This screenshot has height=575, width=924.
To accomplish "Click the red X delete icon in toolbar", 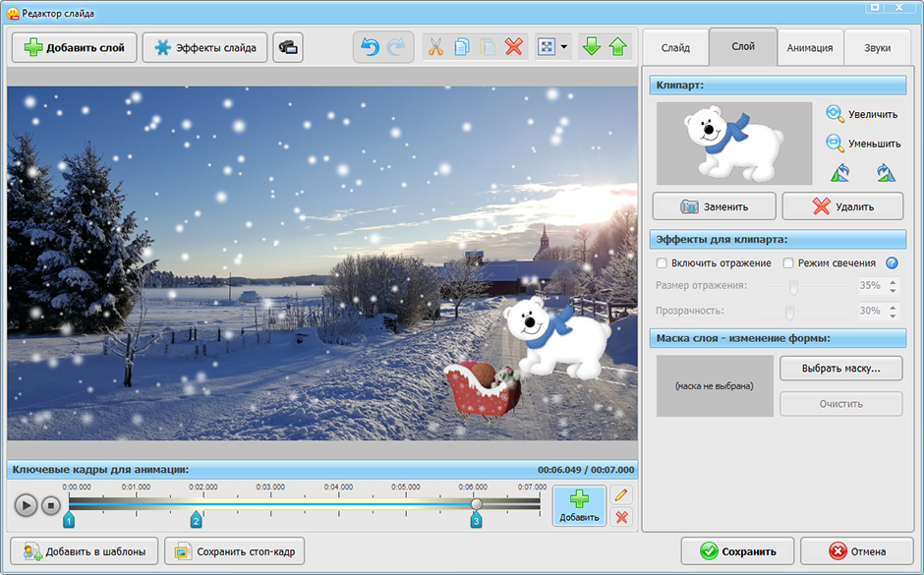I will [x=514, y=47].
